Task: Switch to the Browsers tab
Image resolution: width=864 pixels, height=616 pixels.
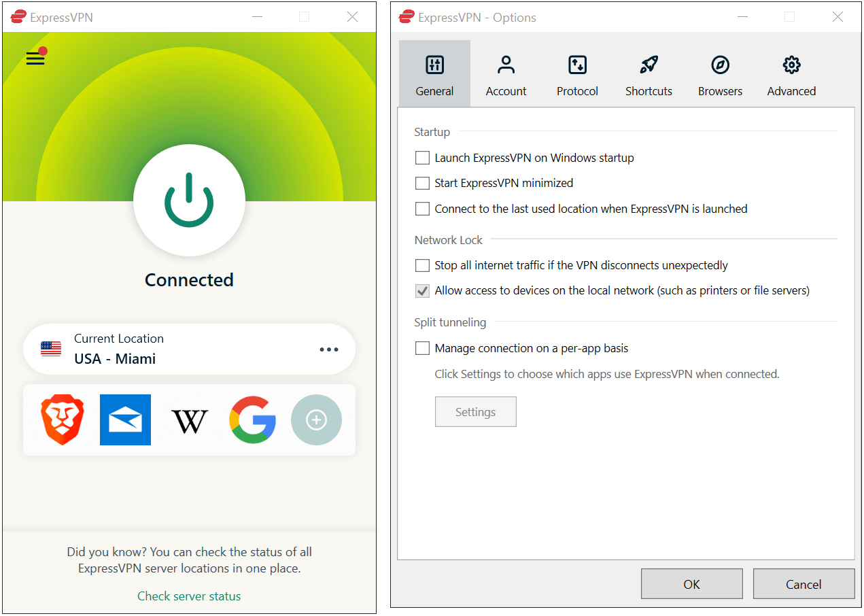Action: 720,73
